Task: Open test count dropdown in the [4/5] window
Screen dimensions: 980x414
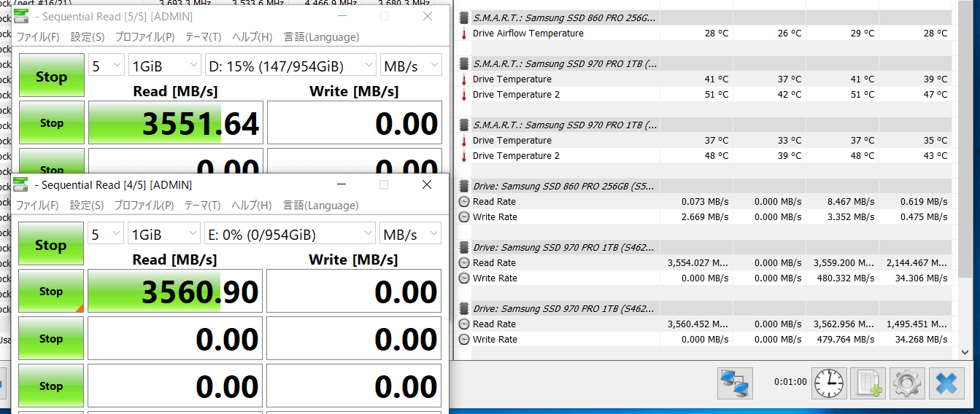Action: pos(106,234)
